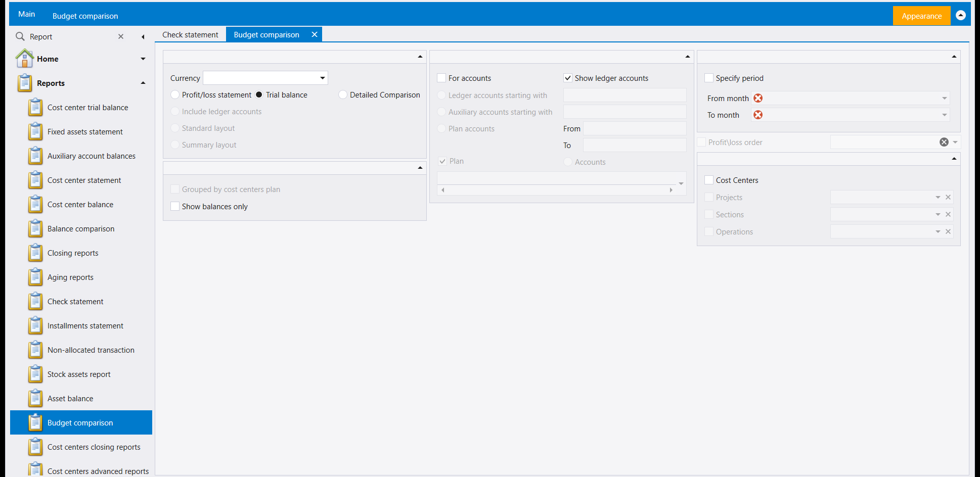This screenshot has height=477, width=980.
Task: Enable the Specify period checkbox
Action: coord(709,78)
